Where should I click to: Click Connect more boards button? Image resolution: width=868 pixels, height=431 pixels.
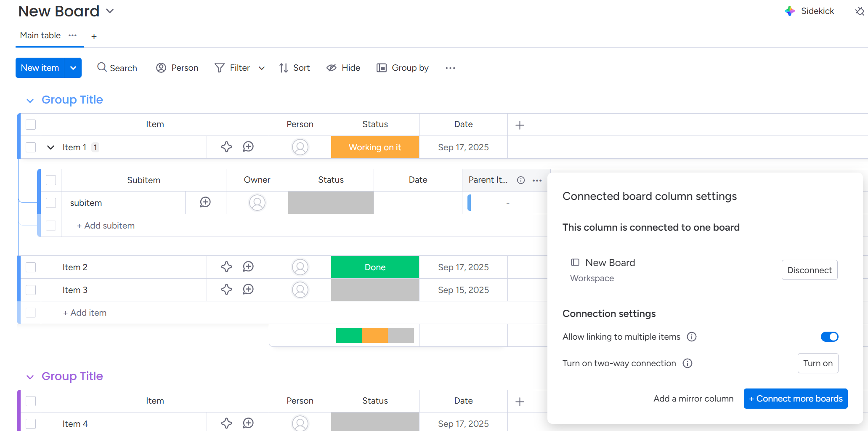[795, 399]
